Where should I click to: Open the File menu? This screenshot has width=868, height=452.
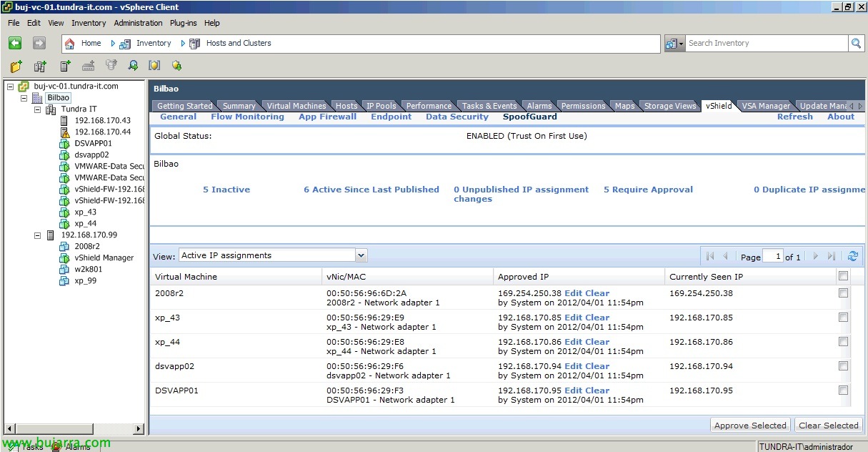14,23
